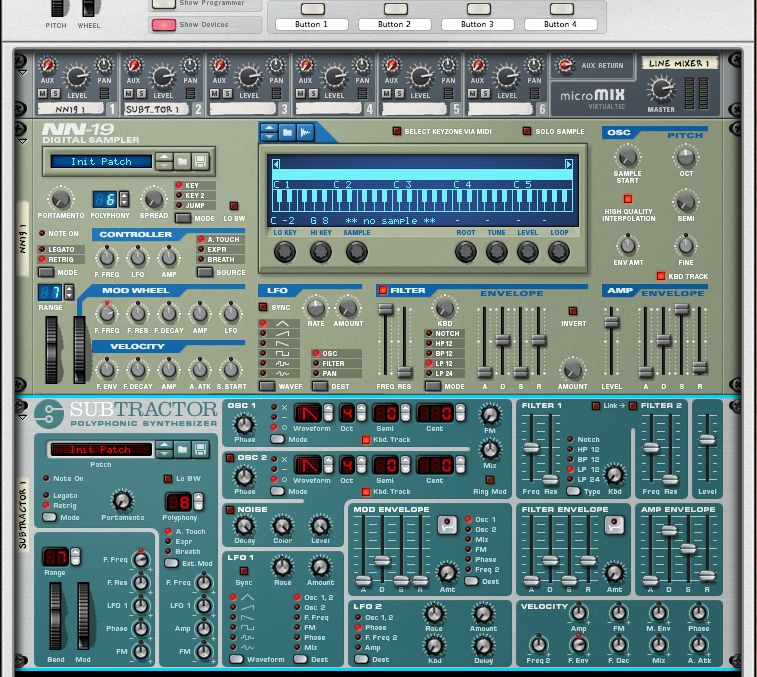The height and width of the screenshot is (677, 757).
Task: Click NN-19 mod wheel
Action: click(x=79, y=350)
